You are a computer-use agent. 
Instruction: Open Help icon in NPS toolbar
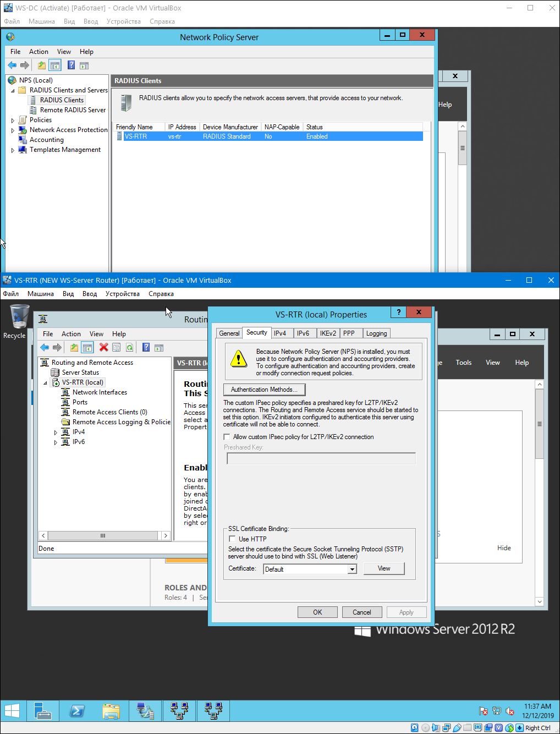tap(71, 65)
